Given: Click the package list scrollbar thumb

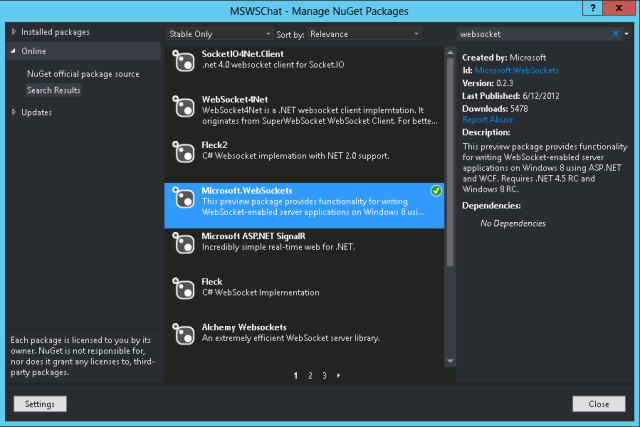Looking at the screenshot, I should pos(450,162).
